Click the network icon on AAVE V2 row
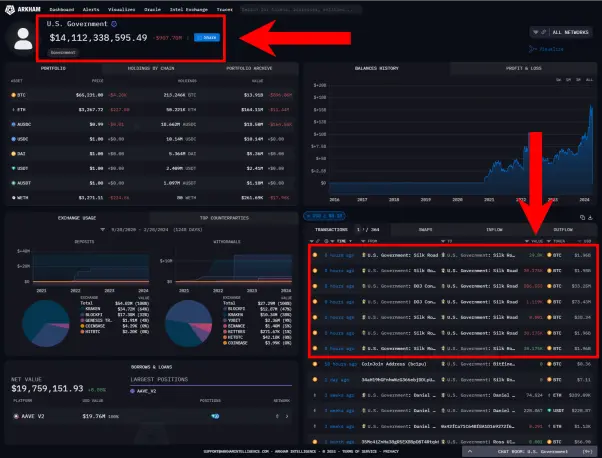The width and height of the screenshot is (602, 458). [x=277, y=416]
